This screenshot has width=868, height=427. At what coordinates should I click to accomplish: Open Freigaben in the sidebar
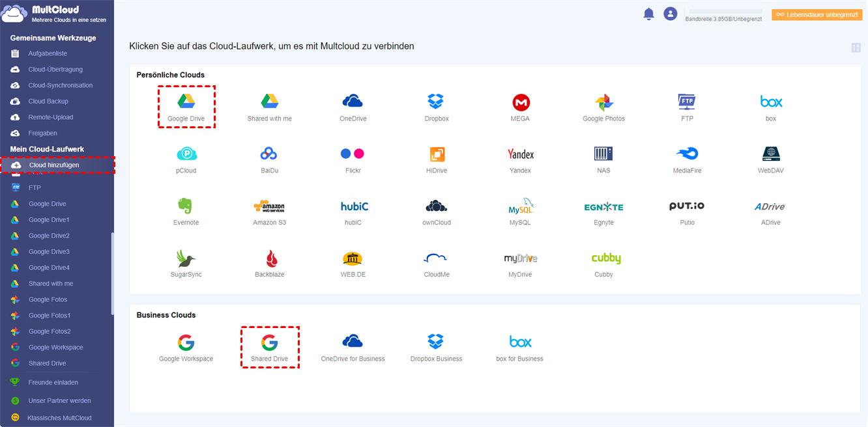point(42,133)
